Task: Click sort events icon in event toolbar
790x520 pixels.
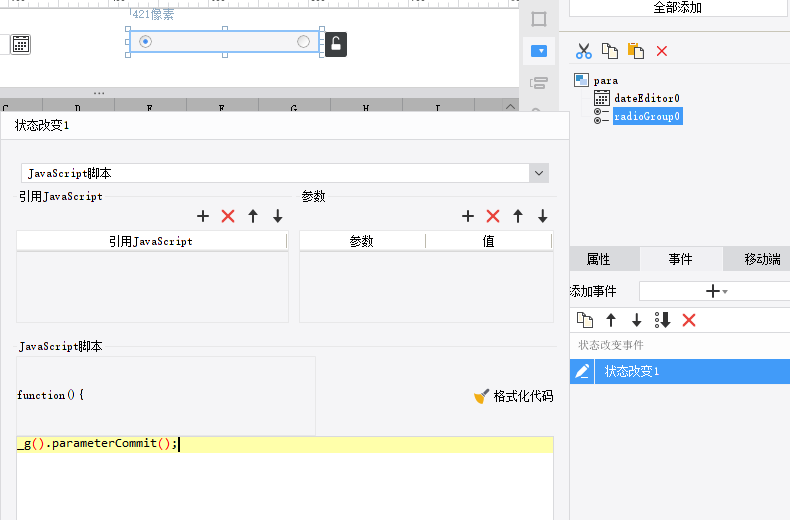Action: point(662,320)
